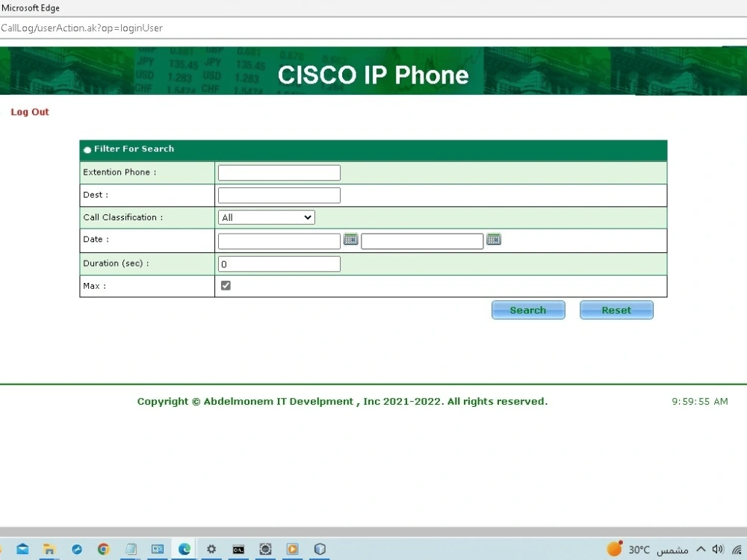Viewport: 747px width, 560px height.
Task: Focus the second Date input field
Action: click(422, 241)
